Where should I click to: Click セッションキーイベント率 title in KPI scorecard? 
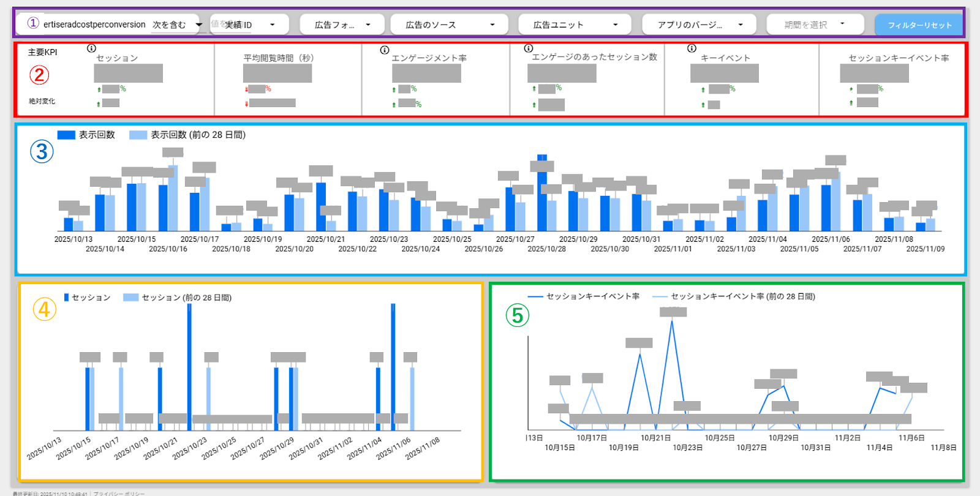click(x=899, y=58)
